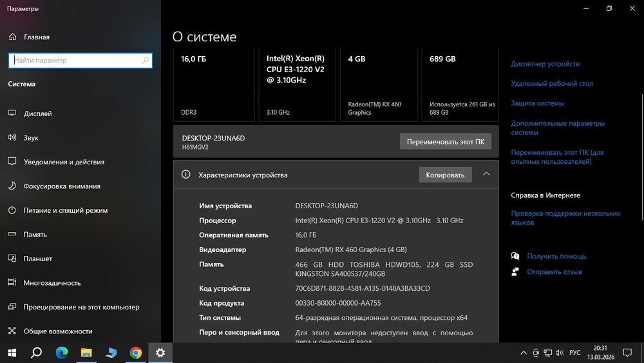The image size is (644, 363).
Task: Open Фокусировка внимания settings
Action: click(x=62, y=186)
